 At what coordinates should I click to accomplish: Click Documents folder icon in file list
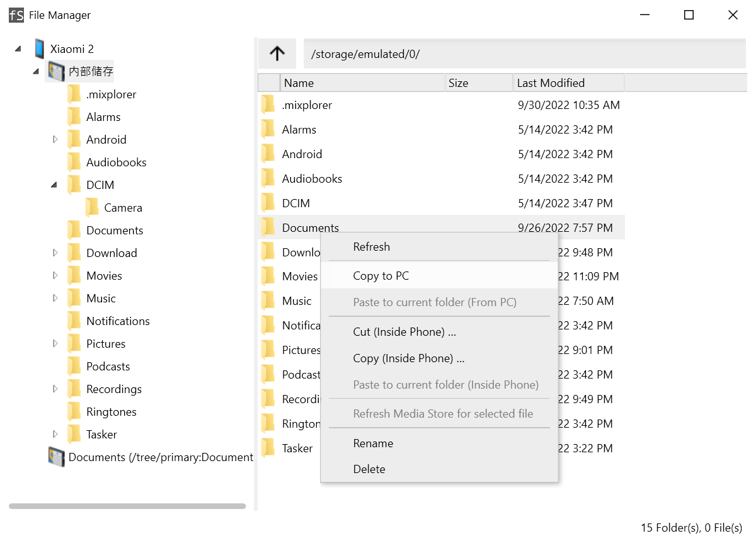(268, 227)
